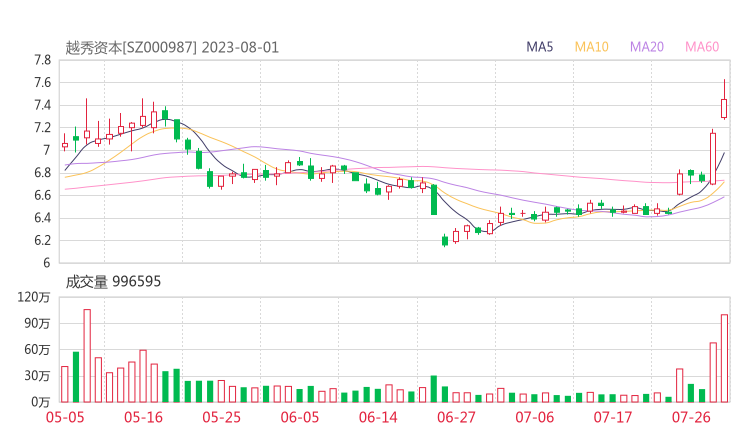This screenshot has height=440, width=740.
Task: Click the MA5 legend label
Action: [539, 47]
